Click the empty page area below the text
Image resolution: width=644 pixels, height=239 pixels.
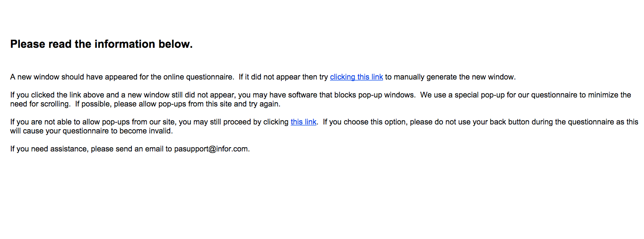coord(322,199)
